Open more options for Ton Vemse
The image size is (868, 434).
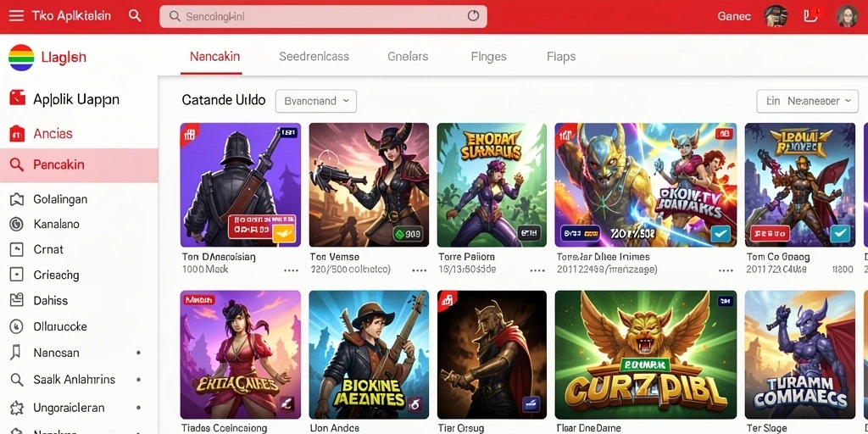(419, 270)
